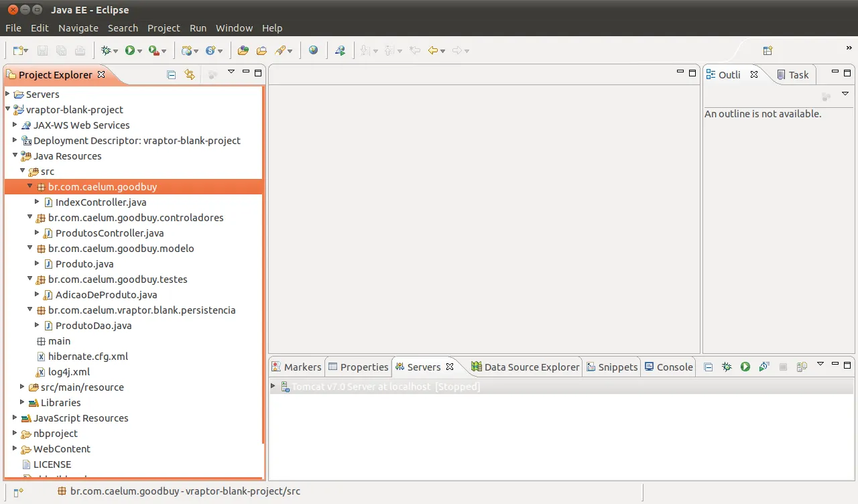Viewport: 858px width, 504px height.
Task: Click the green Run button in main toolbar
Action: coord(130,50)
